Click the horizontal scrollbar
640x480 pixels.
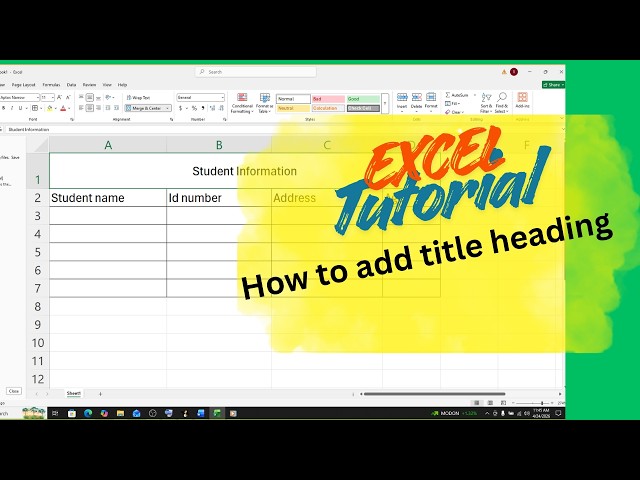(x=435, y=394)
